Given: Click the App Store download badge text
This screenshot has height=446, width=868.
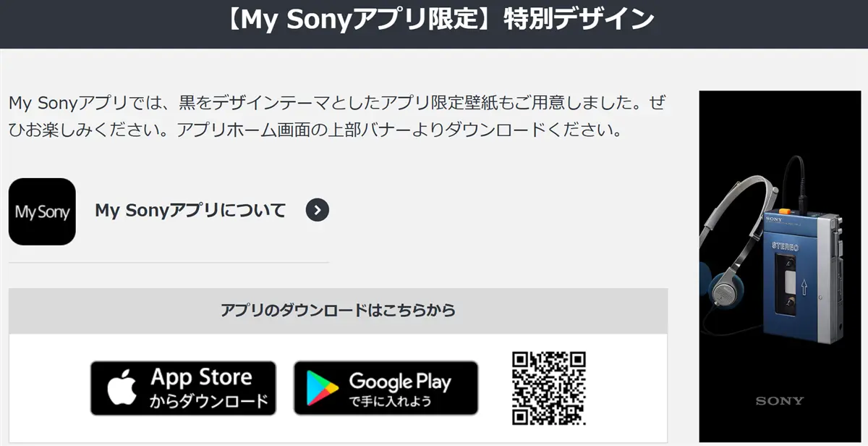Looking at the screenshot, I should click(201, 377).
